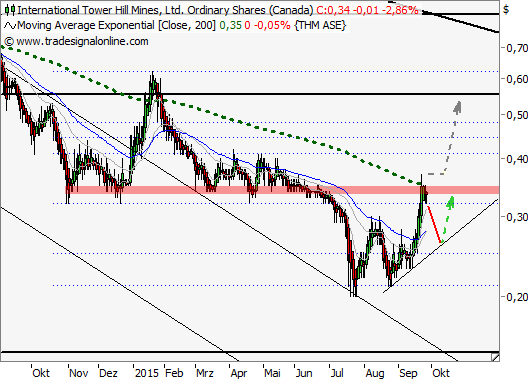Click the dollar sign currency label

[x=506, y=9]
